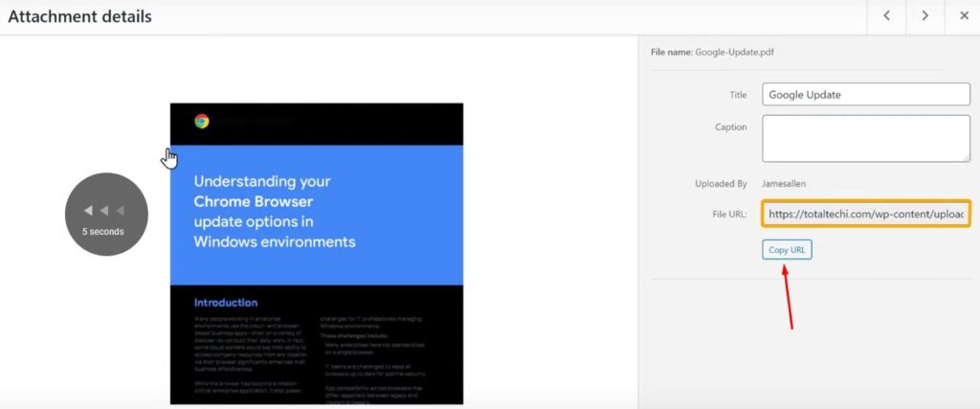Focus the Title field containing Google Update
Image resolution: width=980 pixels, height=409 pixels.
pyautogui.click(x=866, y=95)
